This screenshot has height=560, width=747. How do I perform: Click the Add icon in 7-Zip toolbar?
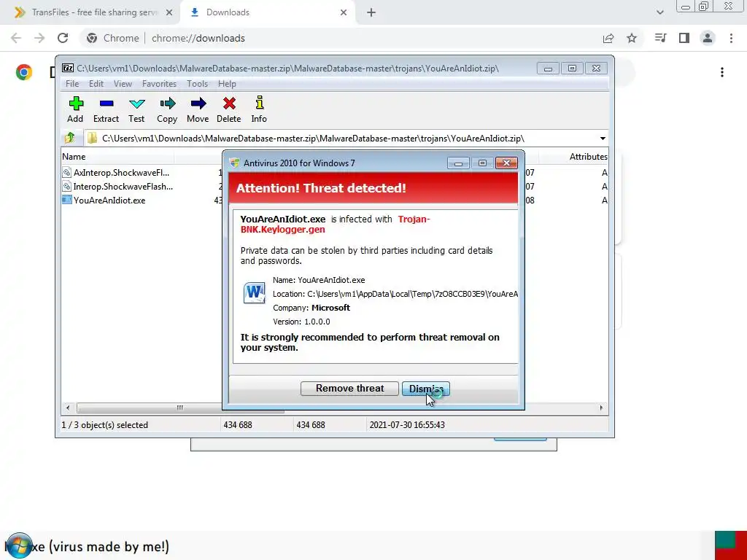(75, 109)
